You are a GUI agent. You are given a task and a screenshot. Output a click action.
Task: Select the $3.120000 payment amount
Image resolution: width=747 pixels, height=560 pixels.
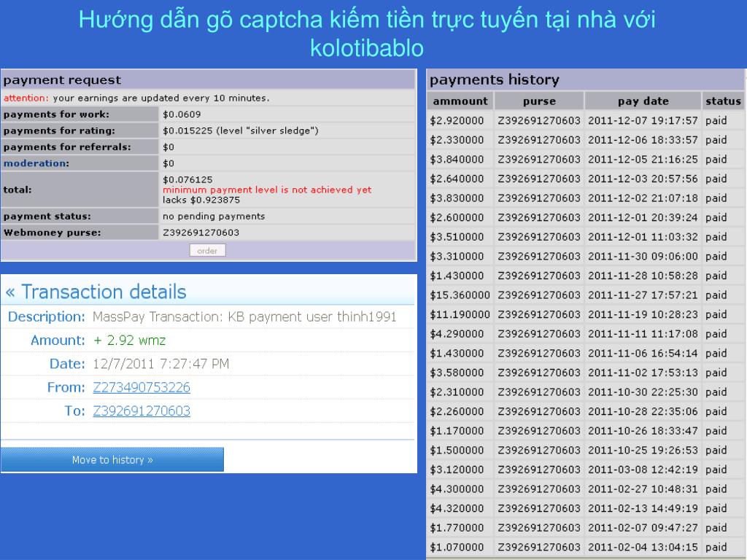pos(457,470)
